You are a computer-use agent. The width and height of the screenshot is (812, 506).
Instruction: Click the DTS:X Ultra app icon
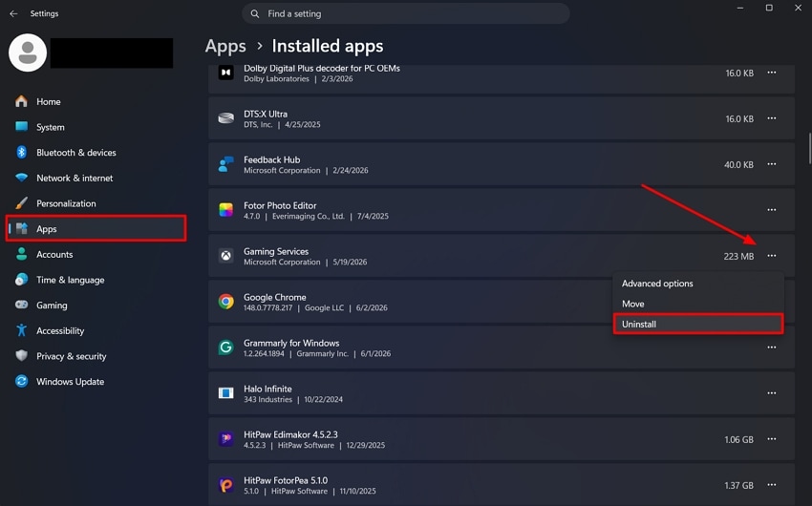(x=225, y=118)
